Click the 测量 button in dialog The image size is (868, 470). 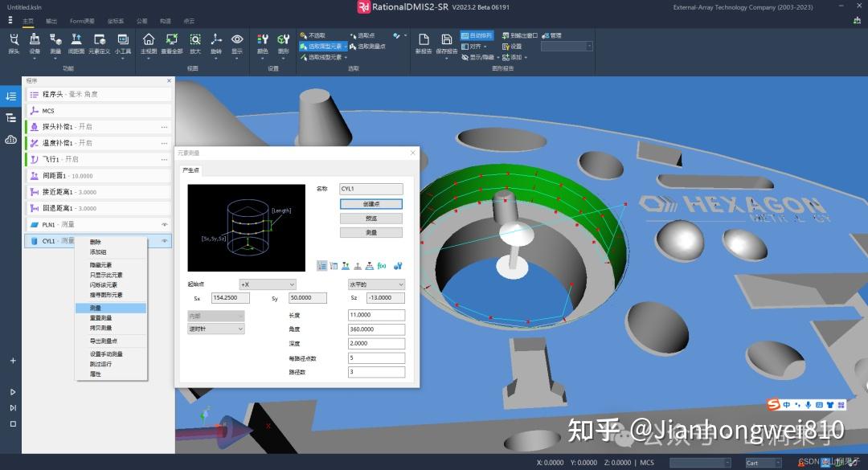371,232
